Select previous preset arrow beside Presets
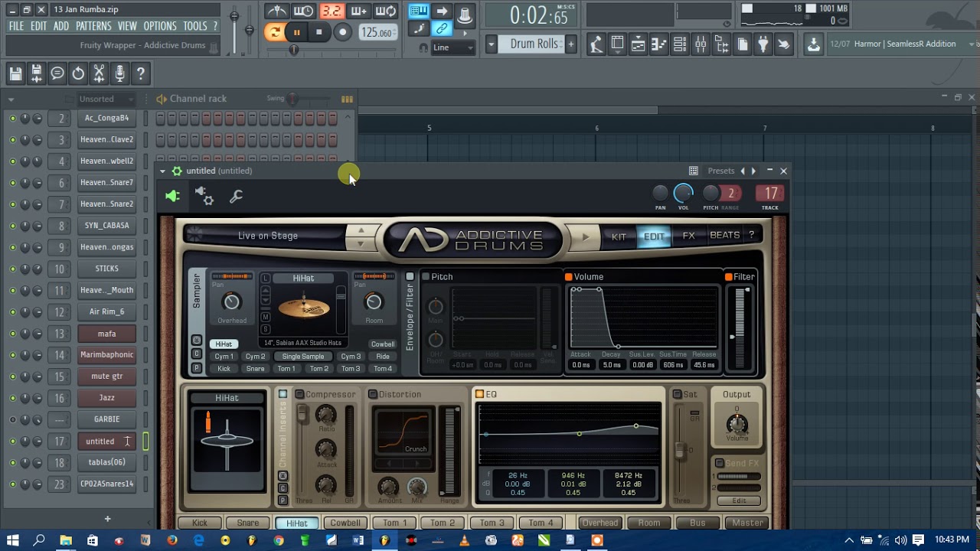The height and width of the screenshot is (551, 980). 742,171
